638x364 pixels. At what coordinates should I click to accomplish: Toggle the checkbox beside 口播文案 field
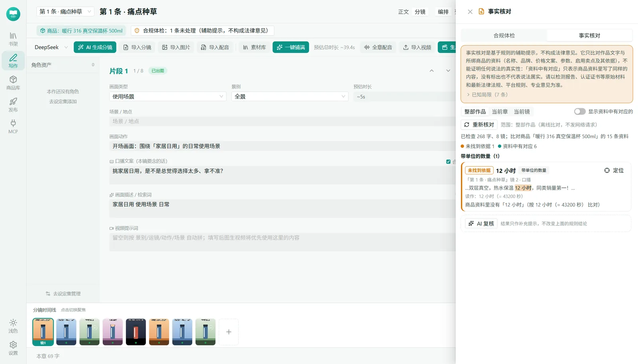tap(448, 161)
